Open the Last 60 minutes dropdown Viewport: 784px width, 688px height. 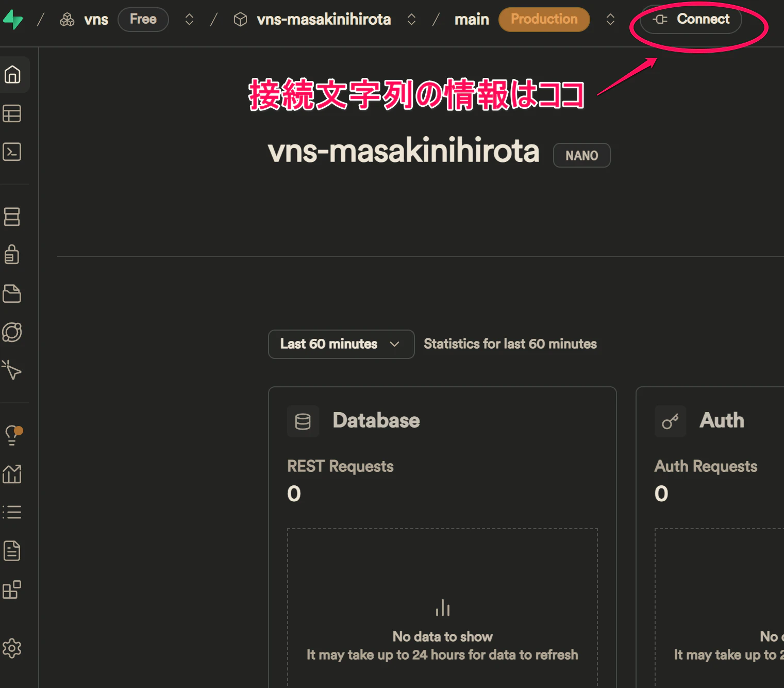tap(341, 344)
